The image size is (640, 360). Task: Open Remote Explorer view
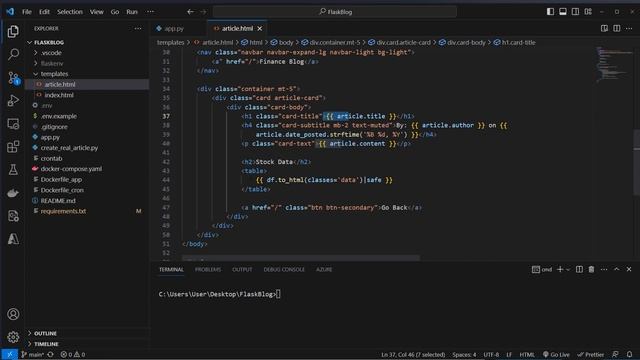click(13, 124)
